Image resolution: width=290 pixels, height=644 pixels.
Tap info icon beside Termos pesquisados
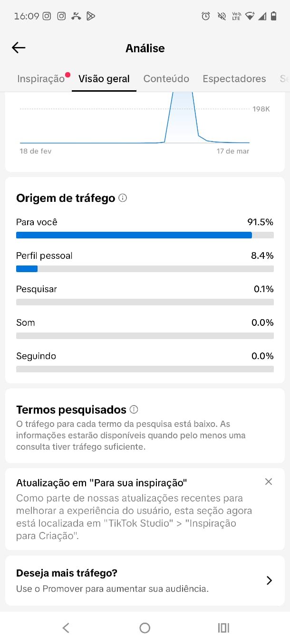(134, 409)
